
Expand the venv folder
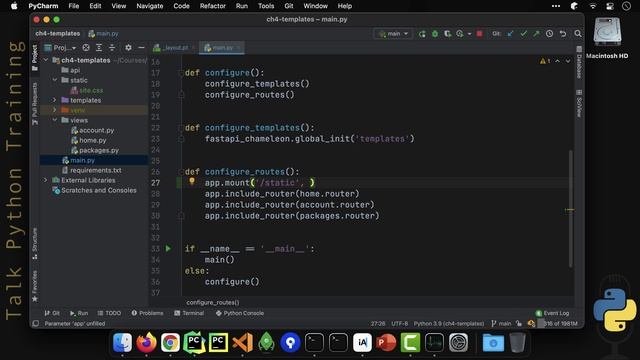click(x=55, y=110)
